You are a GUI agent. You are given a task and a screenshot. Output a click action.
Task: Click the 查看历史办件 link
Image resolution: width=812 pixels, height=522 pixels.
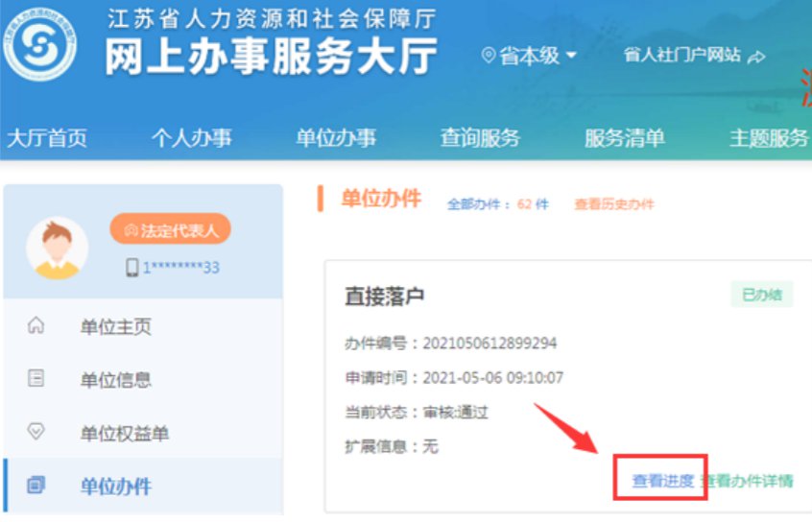pyautogui.click(x=614, y=204)
